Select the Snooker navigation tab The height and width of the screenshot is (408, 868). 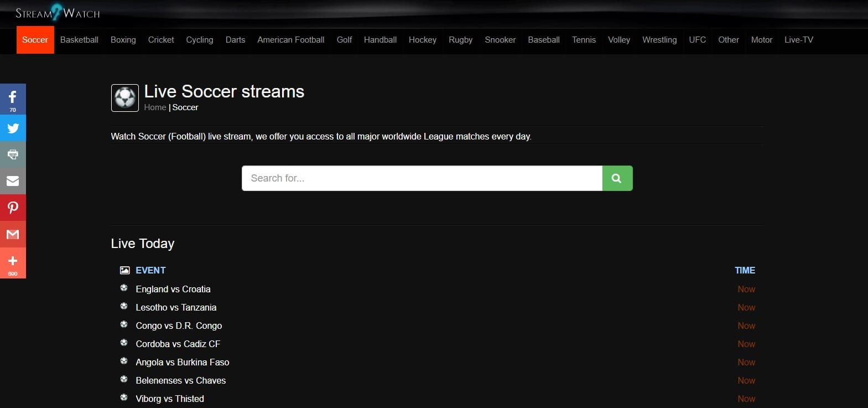[x=500, y=40]
